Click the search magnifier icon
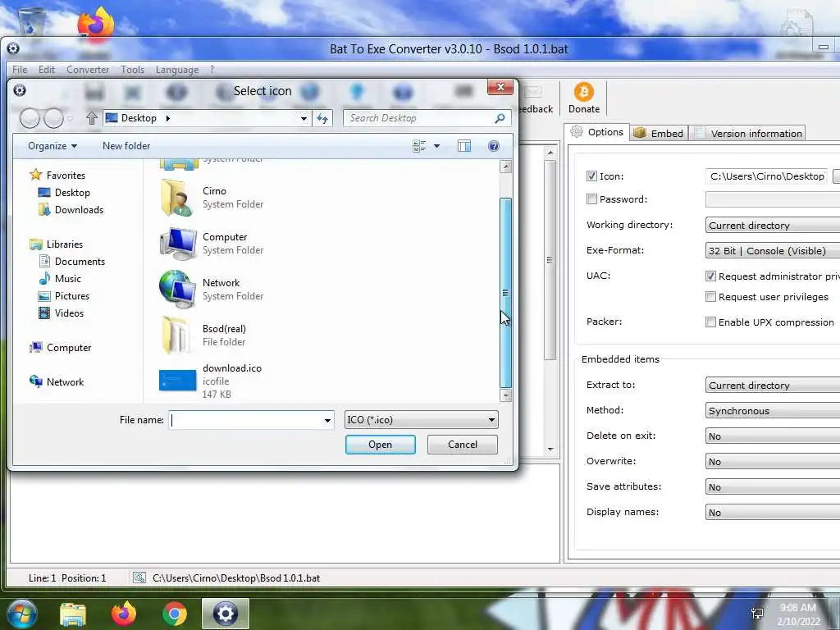Screen dimensions: 840x630 point(500,118)
